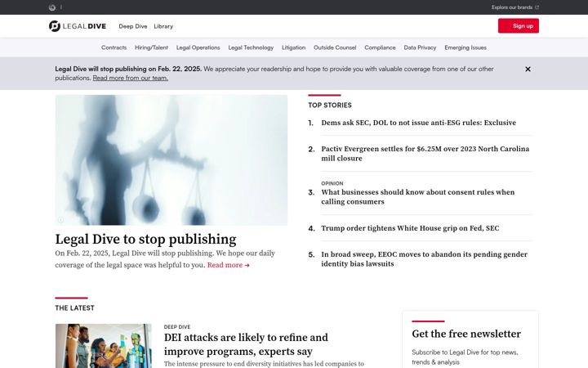Click Get the free newsletter heading

466,334
